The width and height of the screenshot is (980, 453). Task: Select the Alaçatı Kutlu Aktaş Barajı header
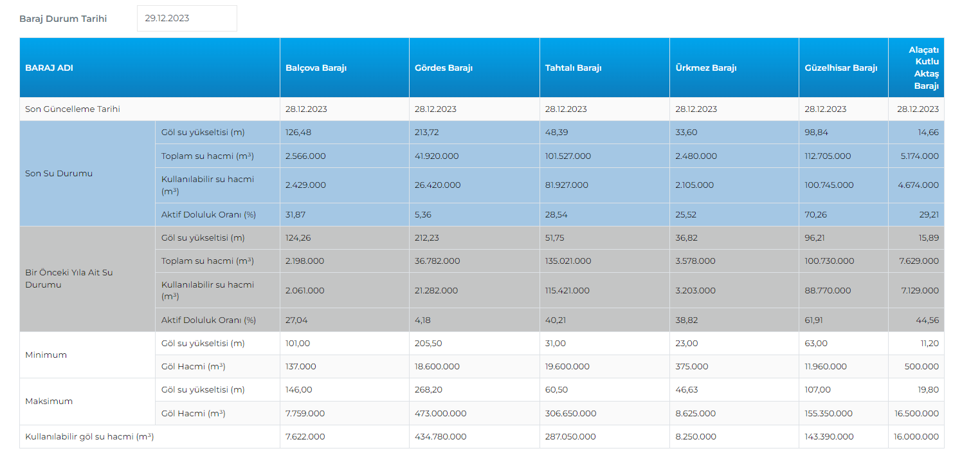[x=923, y=68]
